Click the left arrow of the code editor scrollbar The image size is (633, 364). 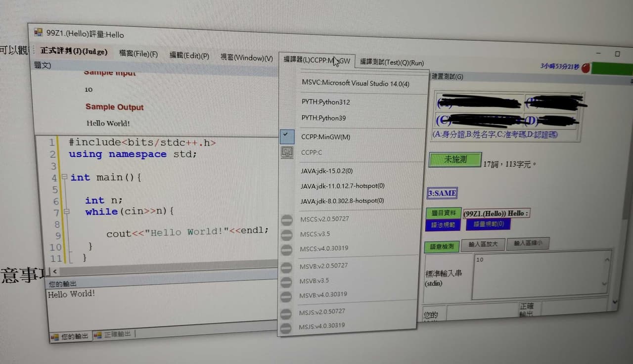click(x=54, y=272)
